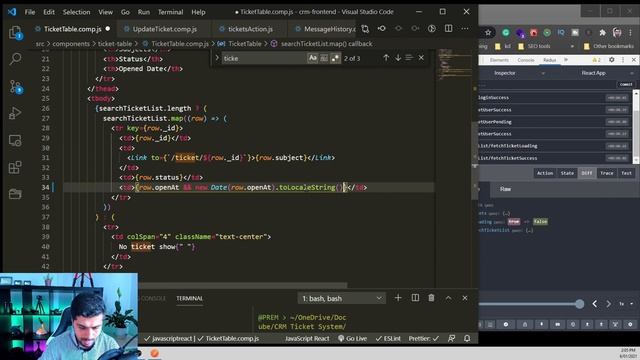640x360 pixels.
Task: Click Go Live in status bar
Action: [x=352, y=338]
